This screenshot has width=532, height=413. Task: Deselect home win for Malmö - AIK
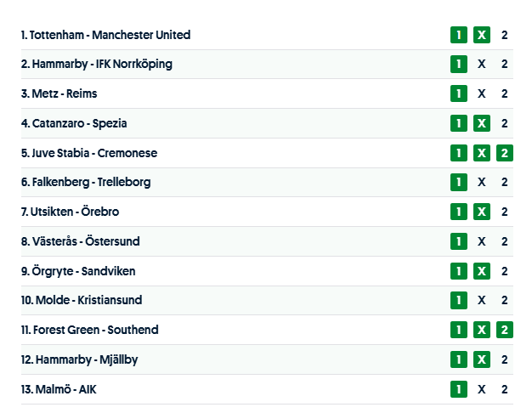459,389
